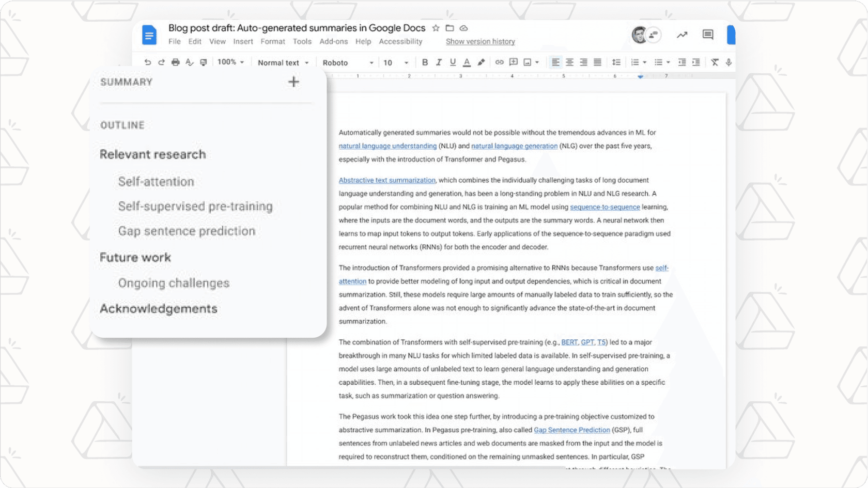868x488 pixels.
Task: Run spelling and grammar check
Action: point(189,62)
